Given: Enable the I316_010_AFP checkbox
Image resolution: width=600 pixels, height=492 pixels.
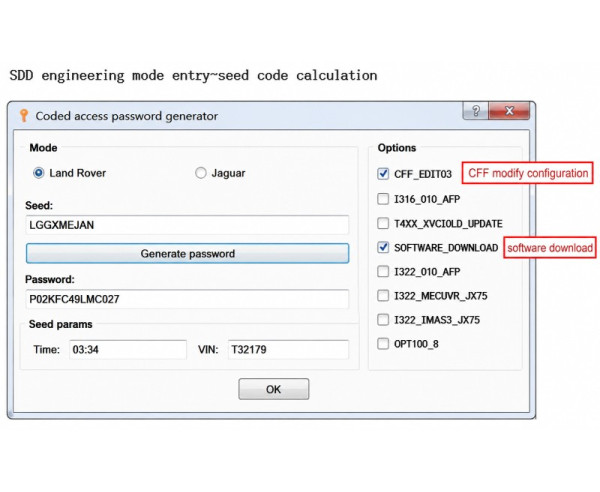Looking at the screenshot, I should point(383,199).
